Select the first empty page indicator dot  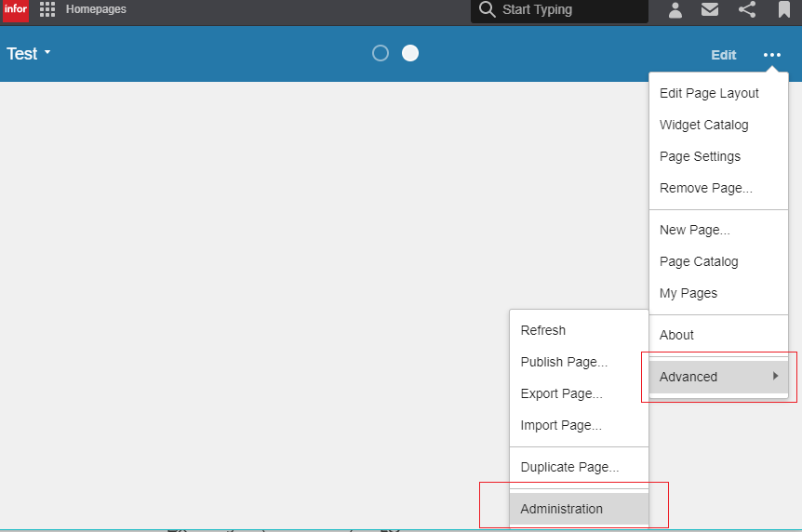pos(380,53)
